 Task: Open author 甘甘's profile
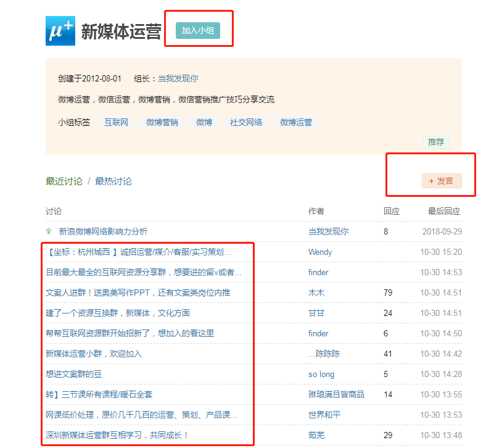coord(316,313)
